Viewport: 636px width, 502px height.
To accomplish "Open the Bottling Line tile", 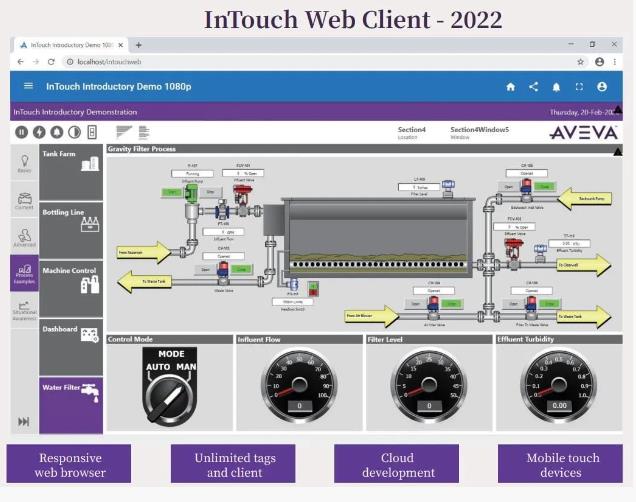I will pyautogui.click(x=71, y=231).
